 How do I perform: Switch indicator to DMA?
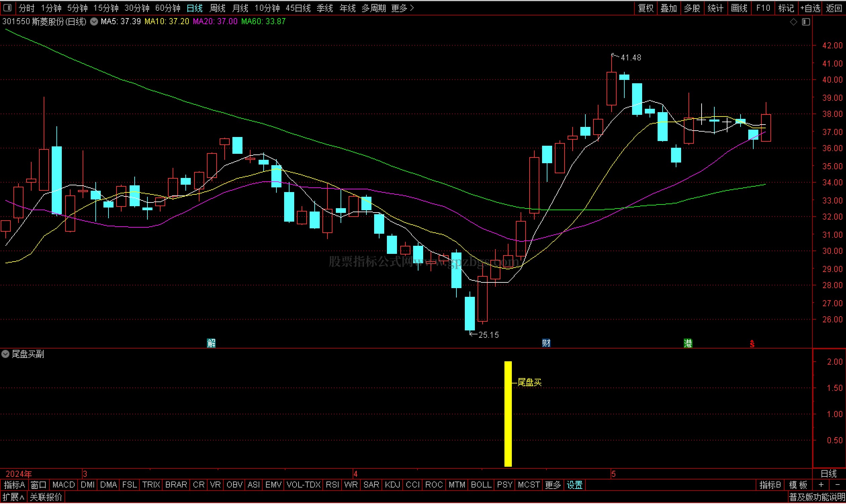pos(109,485)
